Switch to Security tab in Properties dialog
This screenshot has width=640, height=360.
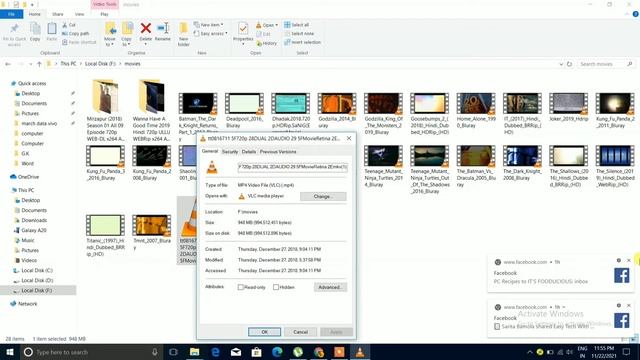pos(230,152)
